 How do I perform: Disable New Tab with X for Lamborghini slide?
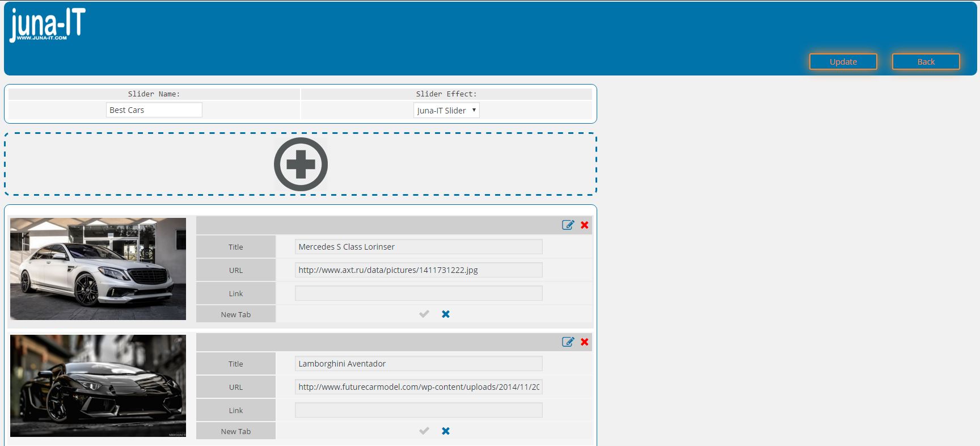446,431
